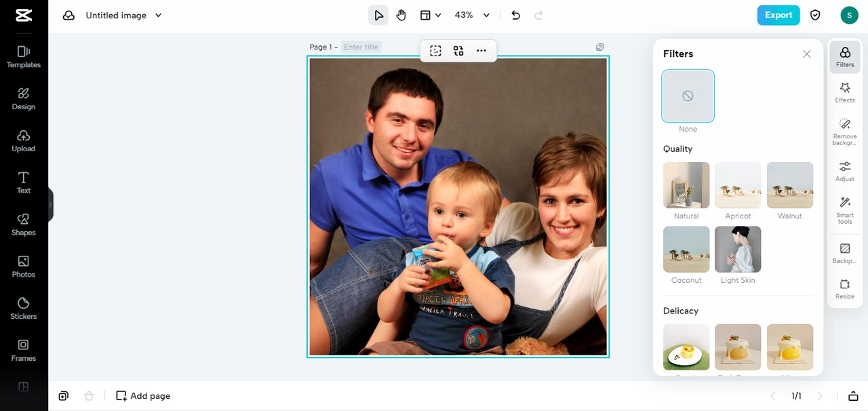The image size is (868, 411).
Task: Select the None filter
Action: [688, 96]
